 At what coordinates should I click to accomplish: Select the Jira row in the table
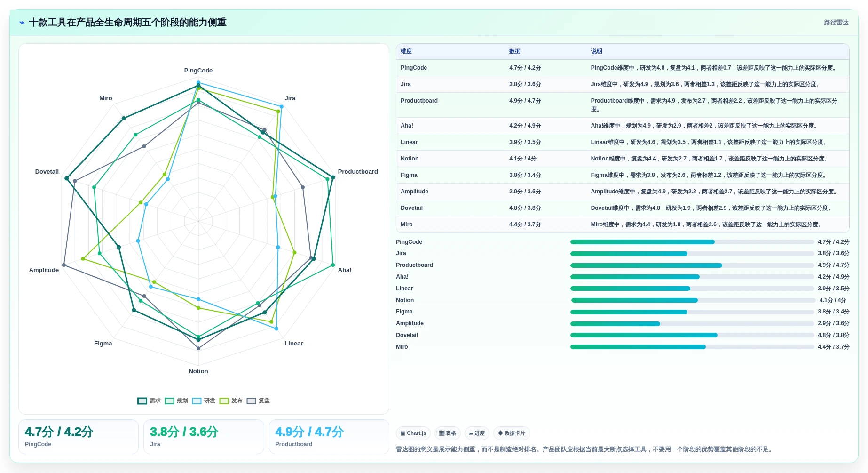click(x=623, y=84)
